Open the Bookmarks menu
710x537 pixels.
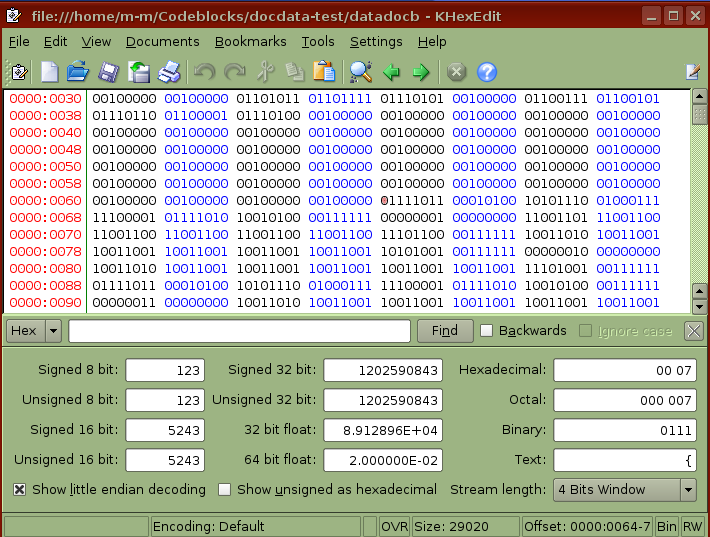pos(250,42)
